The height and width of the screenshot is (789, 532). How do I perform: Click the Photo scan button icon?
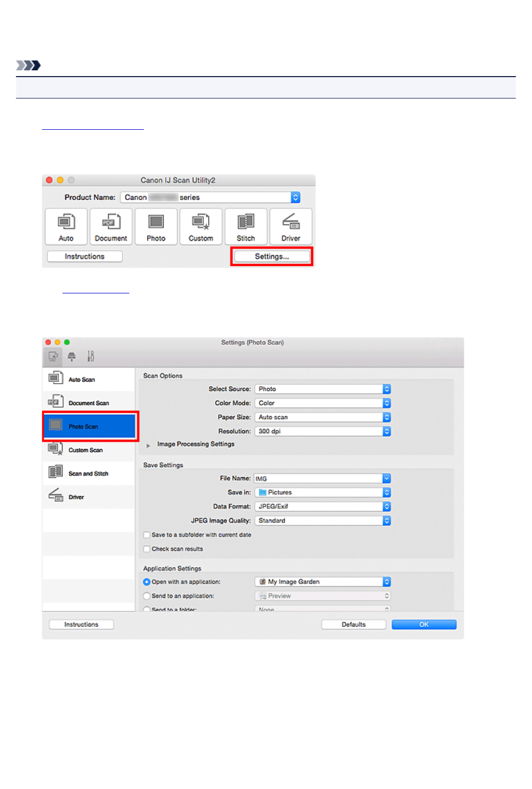[156, 226]
